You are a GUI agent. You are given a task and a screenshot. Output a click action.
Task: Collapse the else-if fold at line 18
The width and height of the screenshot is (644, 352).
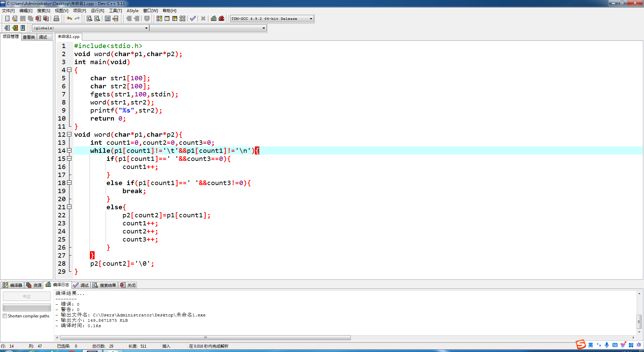pyautogui.click(x=69, y=183)
